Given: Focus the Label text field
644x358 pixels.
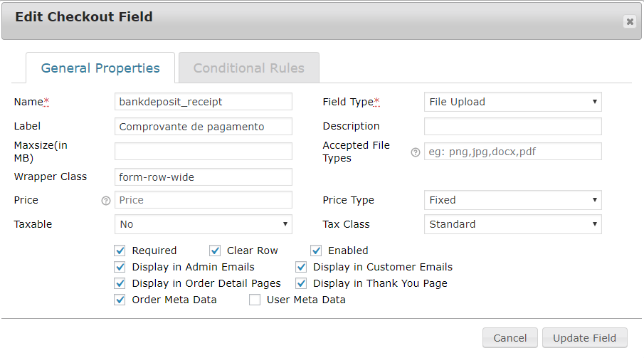Looking at the screenshot, I should pyautogui.click(x=203, y=127).
